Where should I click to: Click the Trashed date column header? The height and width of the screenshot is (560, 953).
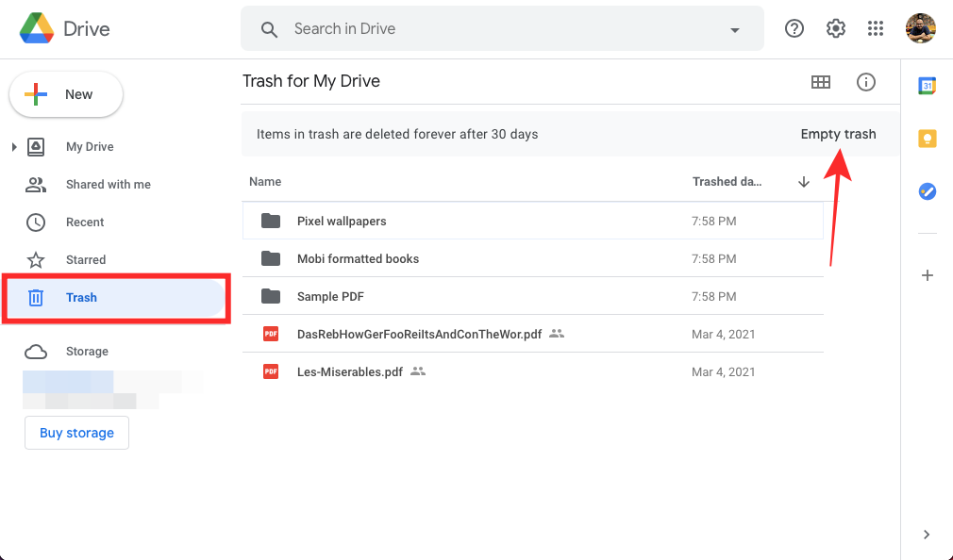tap(727, 182)
